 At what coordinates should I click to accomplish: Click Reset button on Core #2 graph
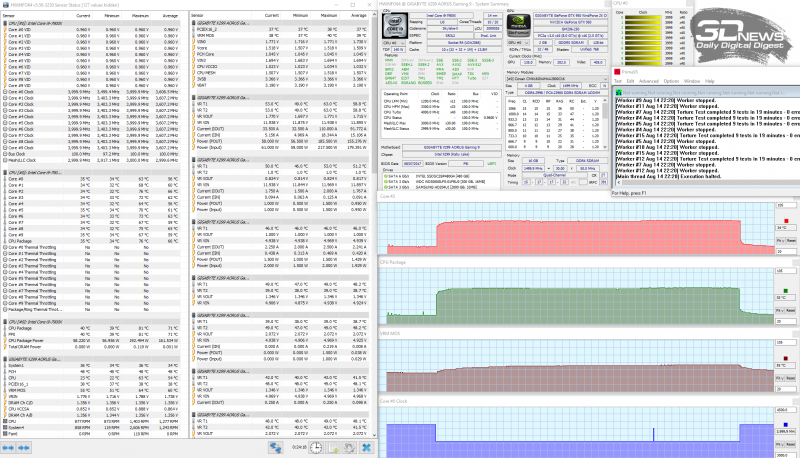tap(791, 240)
